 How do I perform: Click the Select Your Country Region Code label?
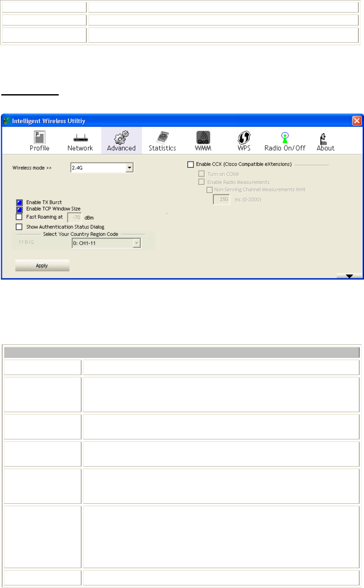[81, 234]
